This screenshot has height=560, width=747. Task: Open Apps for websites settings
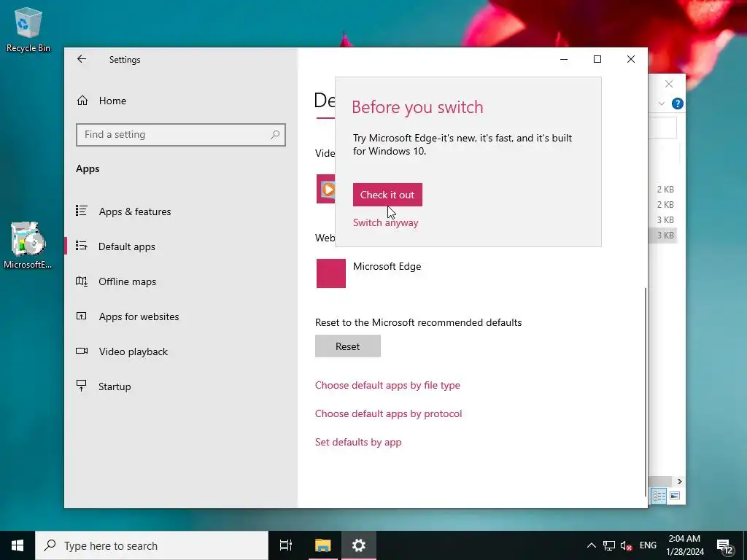(139, 316)
